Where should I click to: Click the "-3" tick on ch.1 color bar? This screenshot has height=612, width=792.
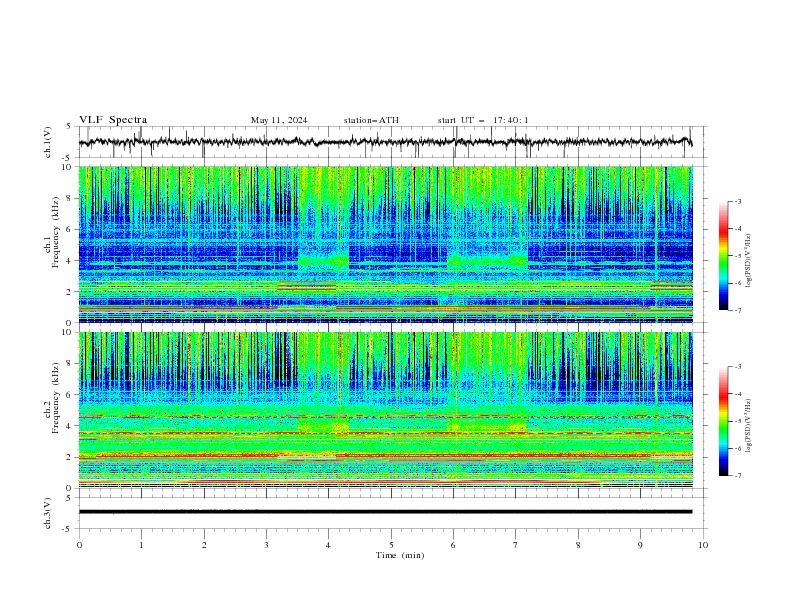(738, 201)
